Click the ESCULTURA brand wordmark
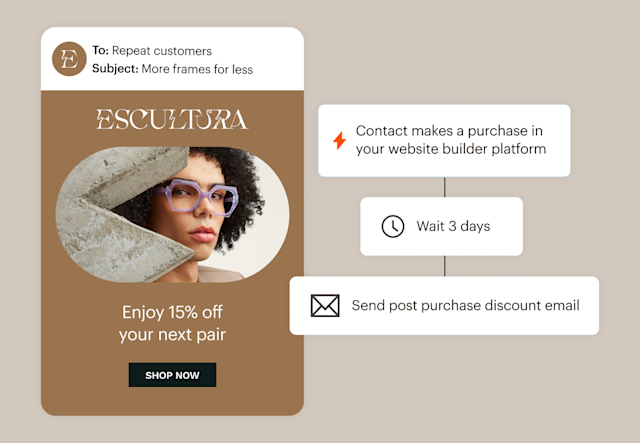 coord(172,120)
